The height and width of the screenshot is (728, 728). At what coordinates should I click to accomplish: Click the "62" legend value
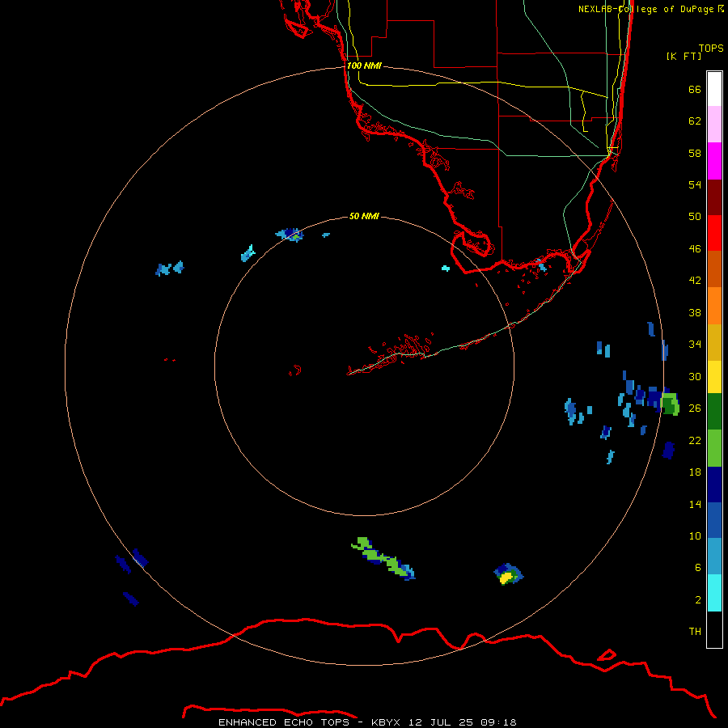695,121
